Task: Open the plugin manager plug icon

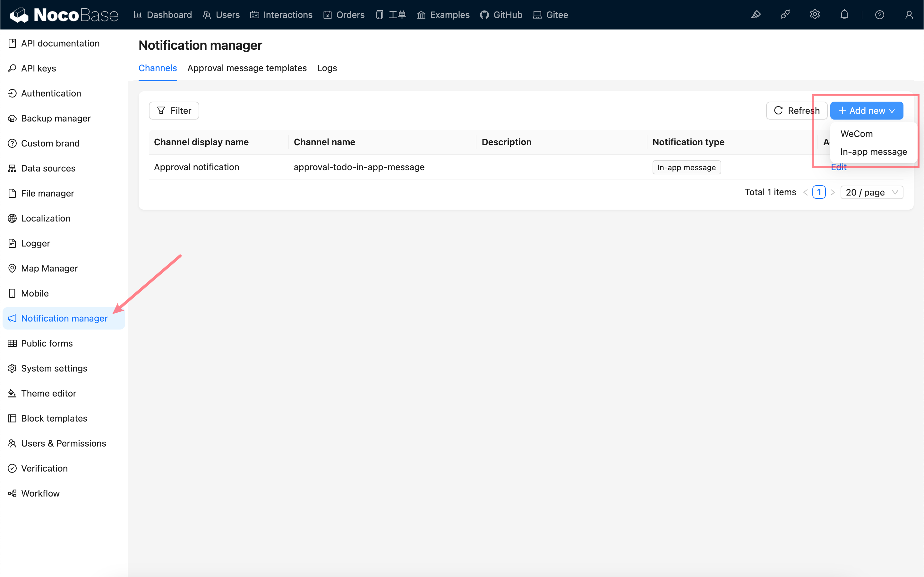Action: pyautogui.click(x=785, y=15)
